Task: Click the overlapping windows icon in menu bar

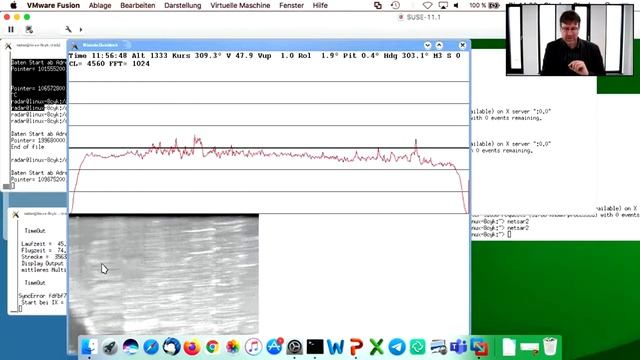Action: (378, 5)
